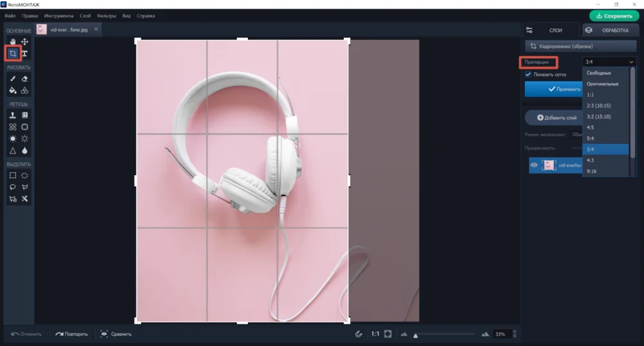This screenshot has width=644, height=346.
Task: Select the Rectangular selection tool
Action: pos(13,175)
